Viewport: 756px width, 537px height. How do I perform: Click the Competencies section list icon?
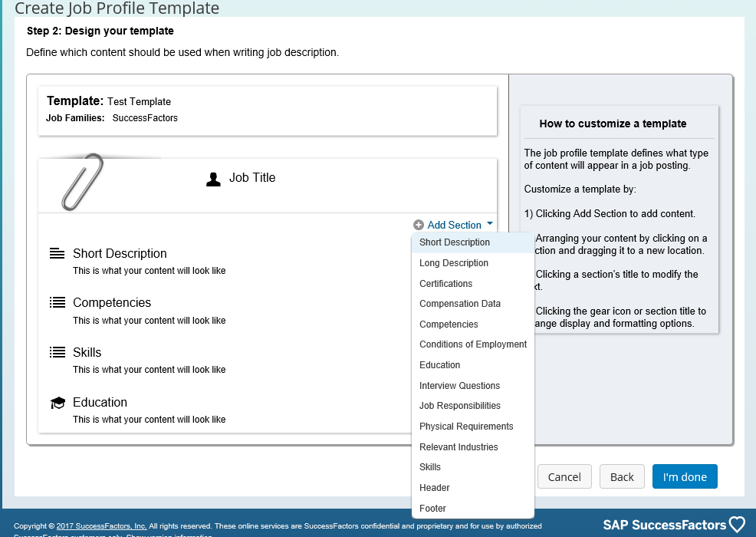coord(57,302)
